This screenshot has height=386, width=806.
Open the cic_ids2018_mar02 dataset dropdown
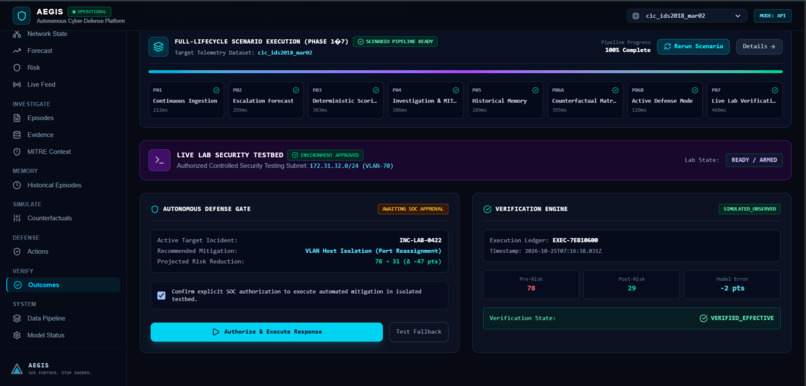pos(687,16)
